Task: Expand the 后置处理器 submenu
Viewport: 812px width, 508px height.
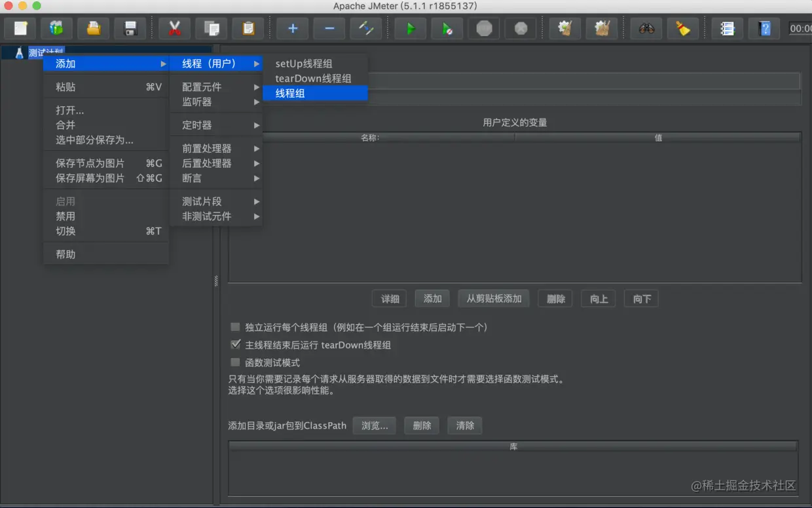Action: 216,163
